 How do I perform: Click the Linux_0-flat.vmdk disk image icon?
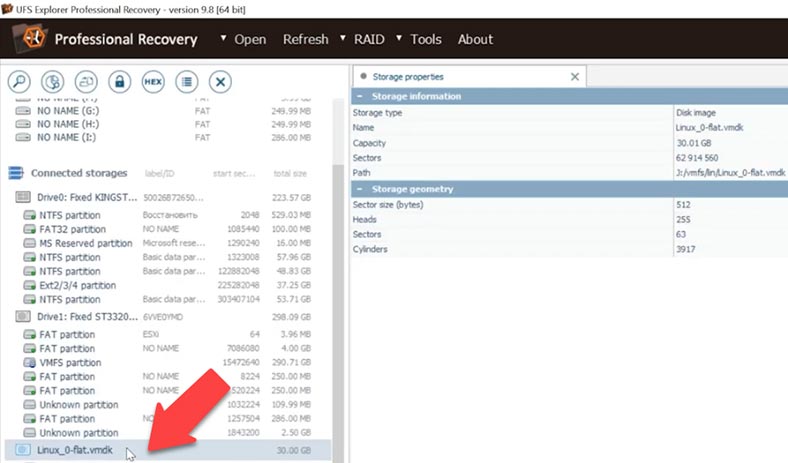(x=23, y=449)
